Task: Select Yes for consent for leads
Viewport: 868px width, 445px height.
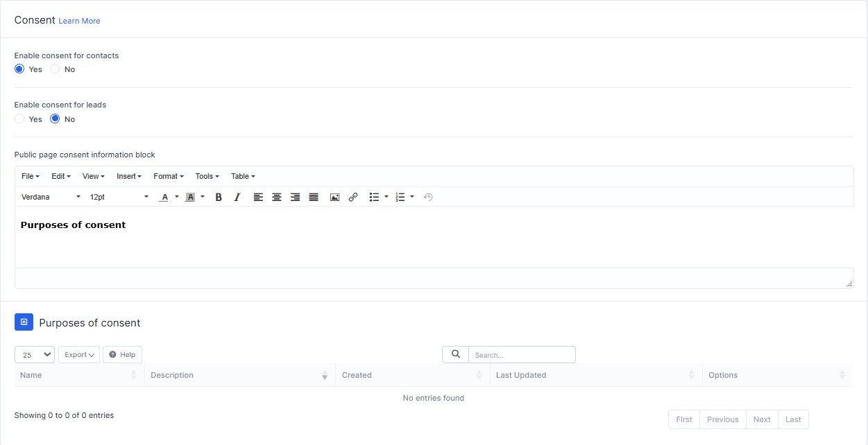Action: coord(19,119)
